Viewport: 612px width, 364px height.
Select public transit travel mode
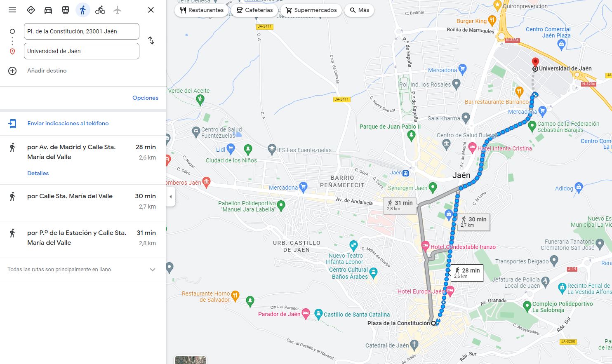click(66, 10)
